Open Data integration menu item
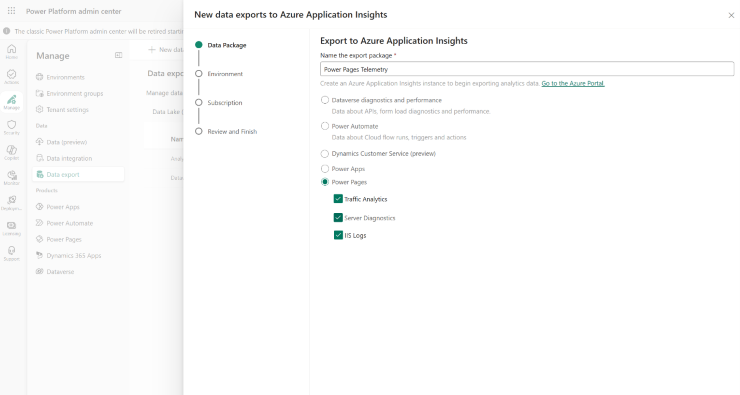Image resolution: width=740 pixels, height=395 pixels. 78,158
